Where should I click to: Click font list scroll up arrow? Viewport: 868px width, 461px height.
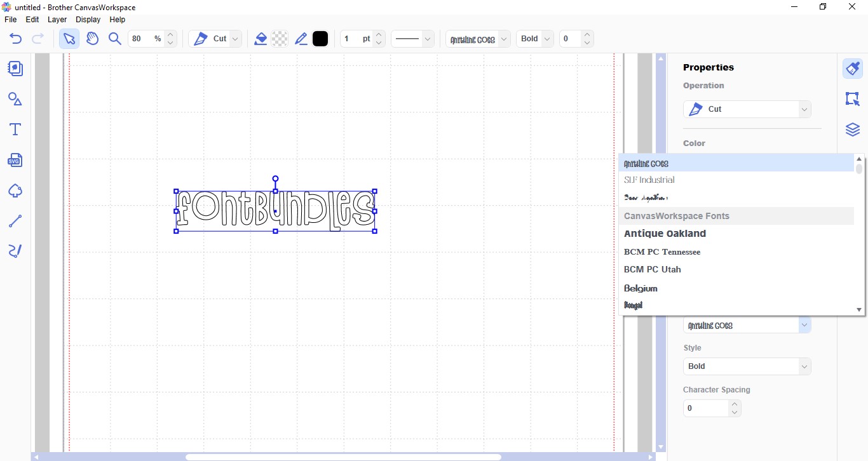pyautogui.click(x=859, y=159)
